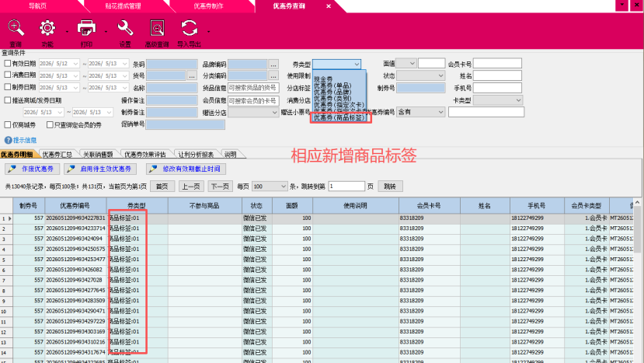
Task: Open the 关联销售额 sub-tab
Action: (98, 155)
